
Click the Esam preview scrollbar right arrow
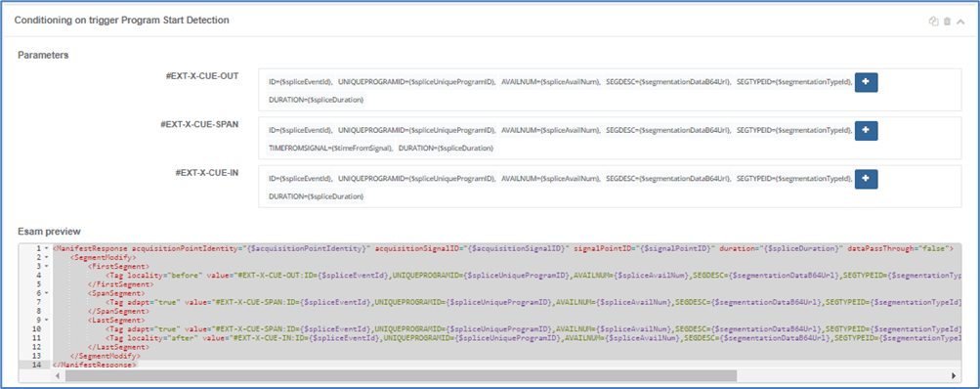(x=955, y=376)
